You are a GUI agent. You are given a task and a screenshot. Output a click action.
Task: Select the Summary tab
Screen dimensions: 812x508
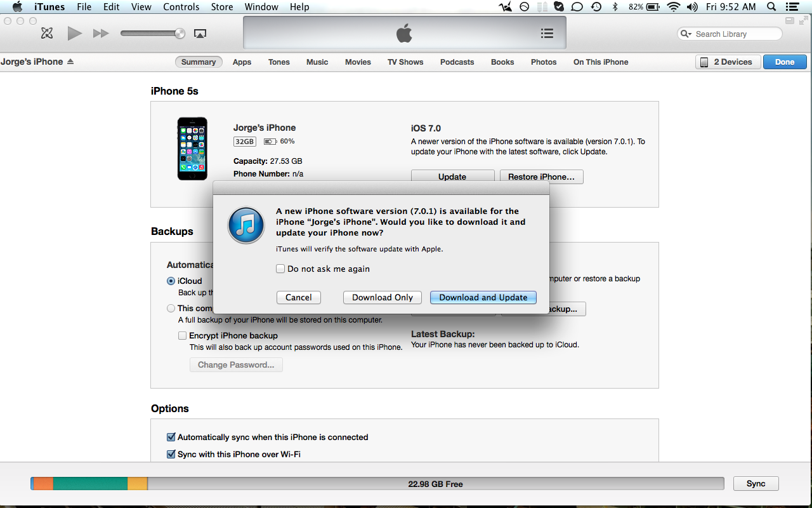coord(199,62)
